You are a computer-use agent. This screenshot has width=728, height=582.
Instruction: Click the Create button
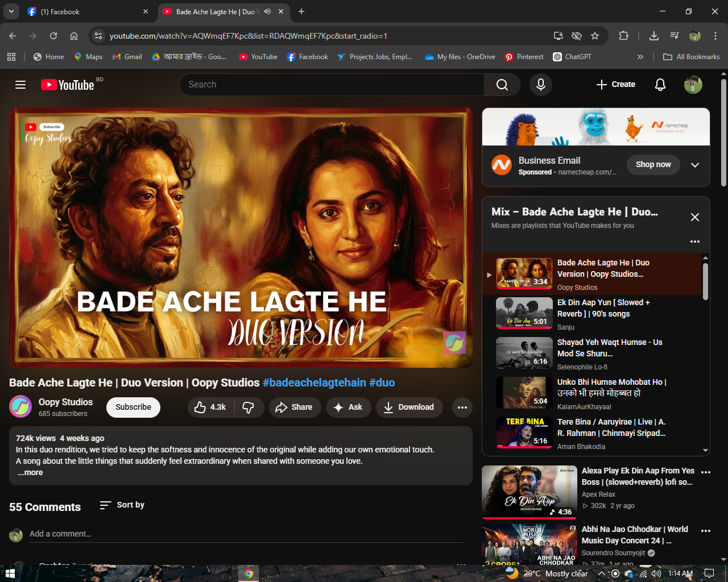click(x=616, y=85)
